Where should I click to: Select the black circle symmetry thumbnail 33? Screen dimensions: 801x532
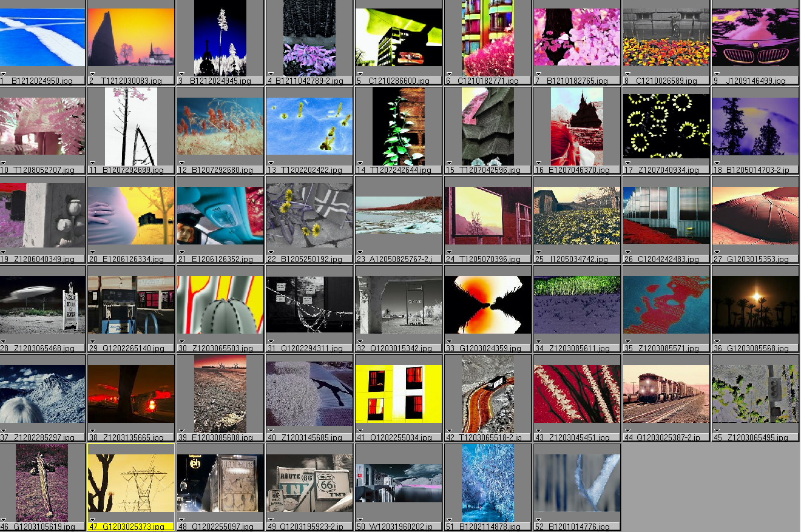[488, 305]
